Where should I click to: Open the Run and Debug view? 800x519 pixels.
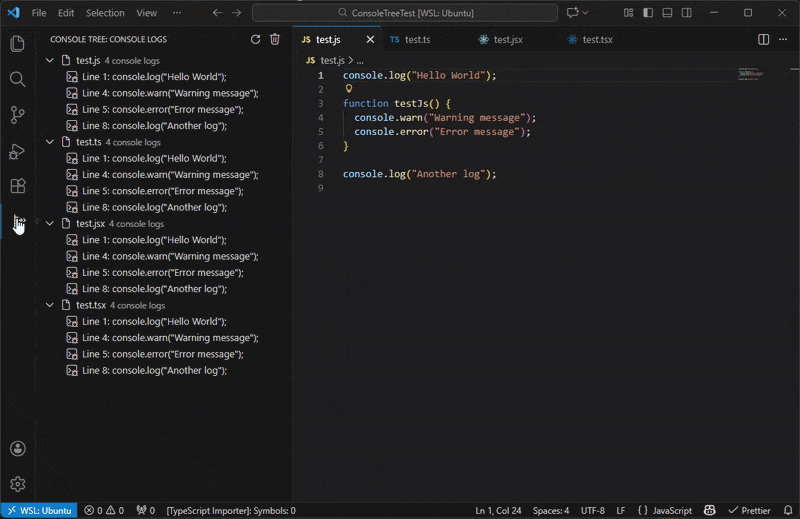(x=17, y=151)
